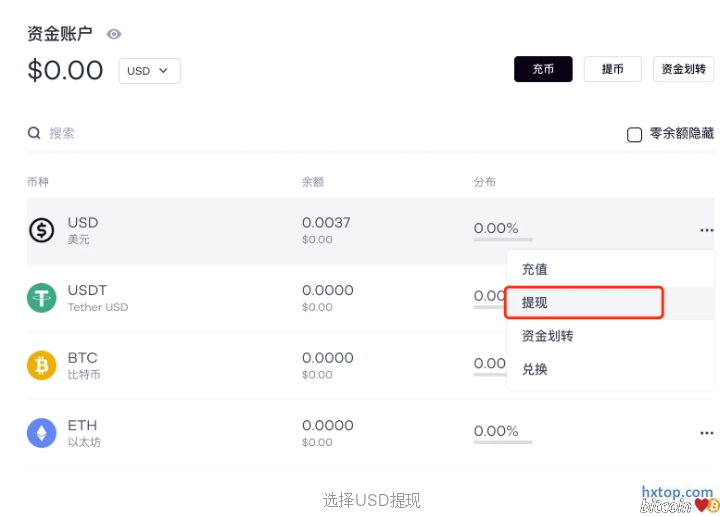Enable the 零余额隐藏 checkbox

point(634,134)
